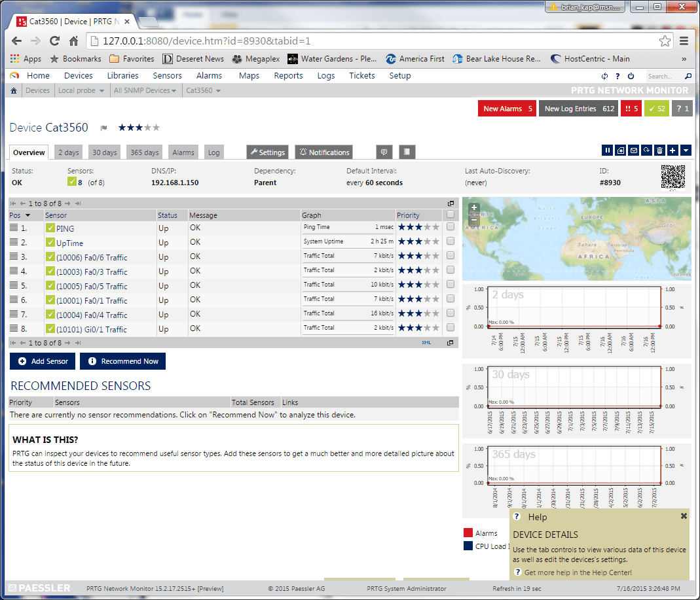This screenshot has height=600, width=700.
Task: Select the UpTime sensor row checkbox
Action: (x=451, y=241)
